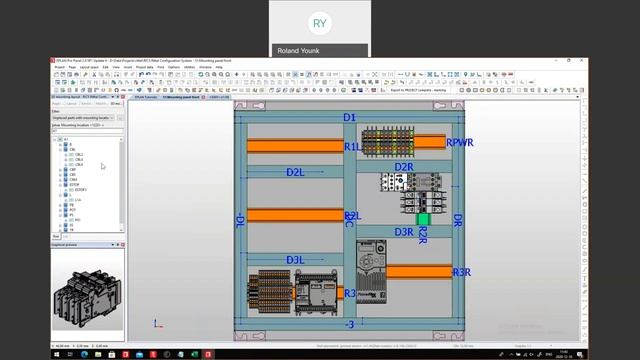Screen dimensions: 640x360
Task: Open the Project data menu
Action: [144, 67]
